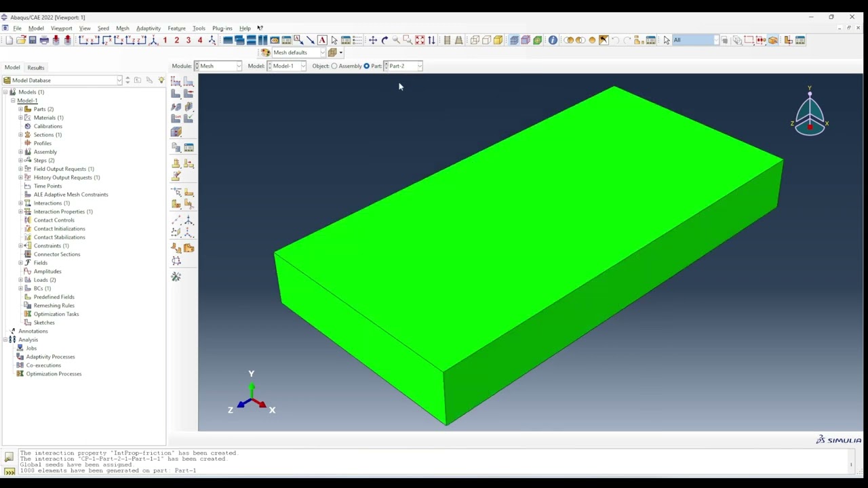Open the Viewport menu
This screenshot has height=488, width=868.
61,28
